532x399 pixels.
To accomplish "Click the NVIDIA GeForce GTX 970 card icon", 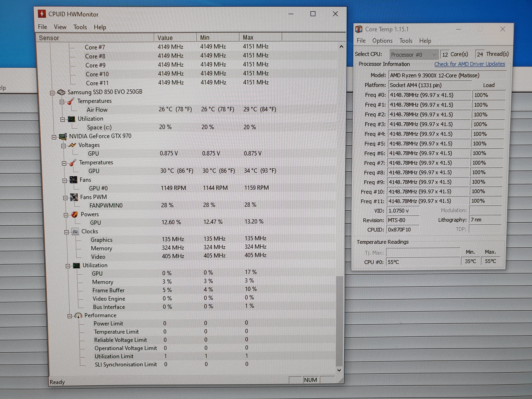I will click(x=63, y=137).
